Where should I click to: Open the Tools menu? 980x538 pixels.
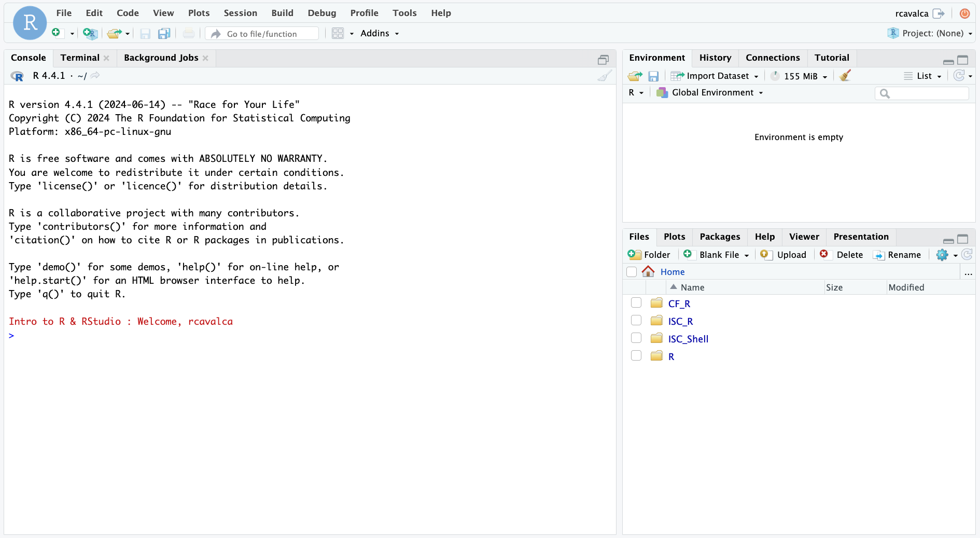click(404, 13)
